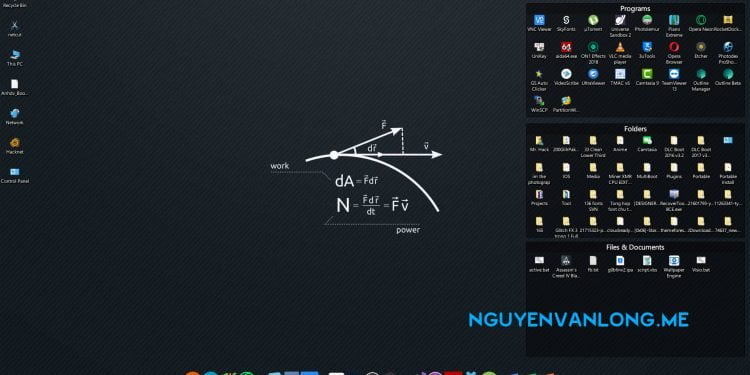Select the IOS folder icon

click(x=566, y=170)
